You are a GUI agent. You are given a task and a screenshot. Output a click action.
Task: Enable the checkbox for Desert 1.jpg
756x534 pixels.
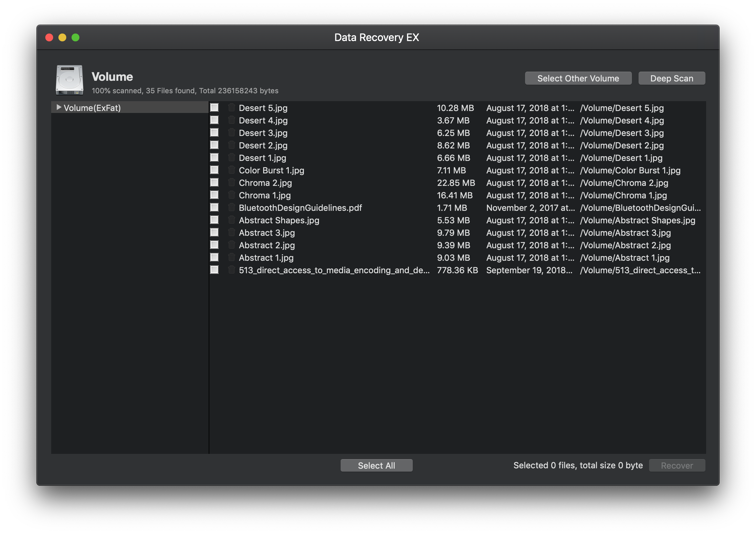pos(214,158)
